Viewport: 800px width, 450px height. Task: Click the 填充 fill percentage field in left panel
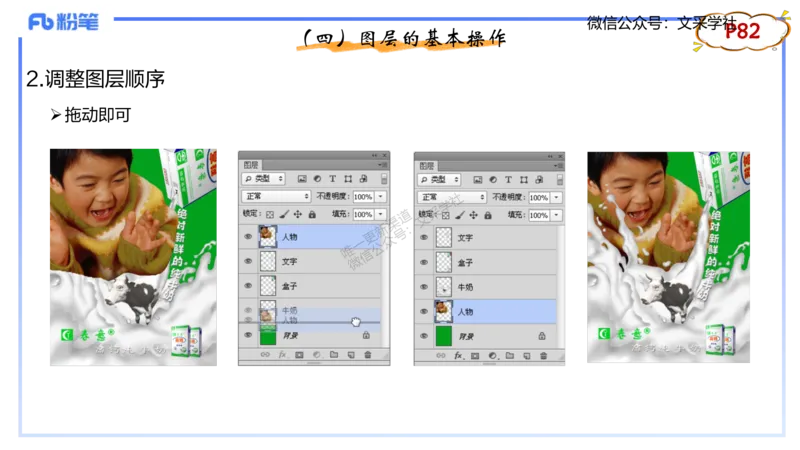pyautogui.click(x=360, y=214)
